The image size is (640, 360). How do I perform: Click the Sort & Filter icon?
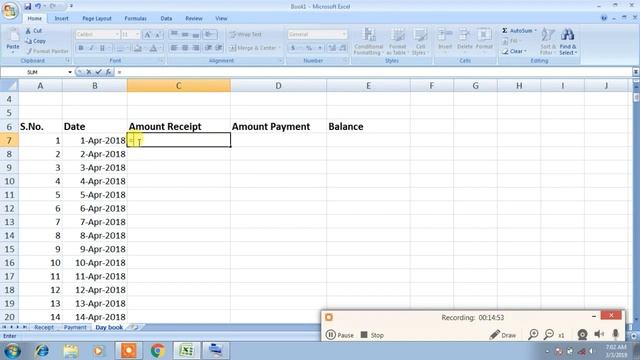coord(547,35)
